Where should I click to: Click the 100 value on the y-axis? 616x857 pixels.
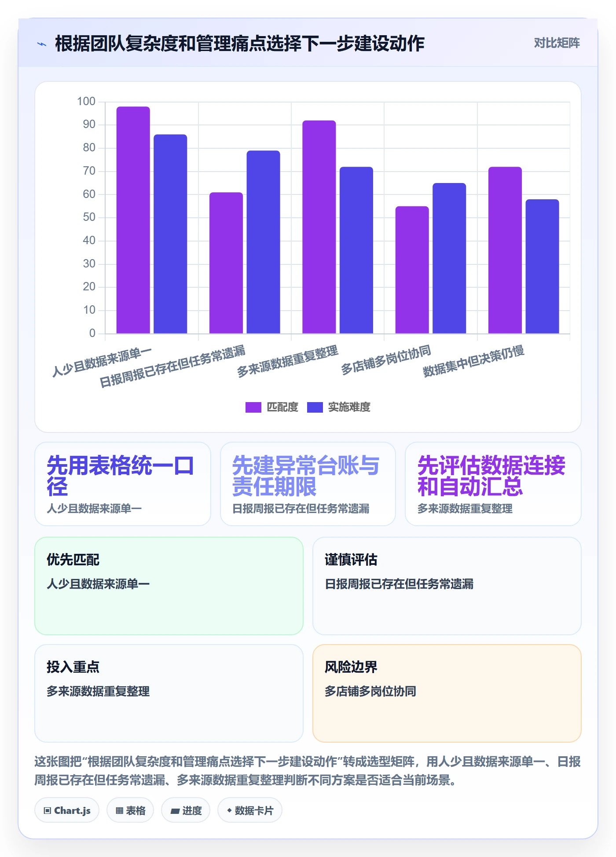coord(86,102)
